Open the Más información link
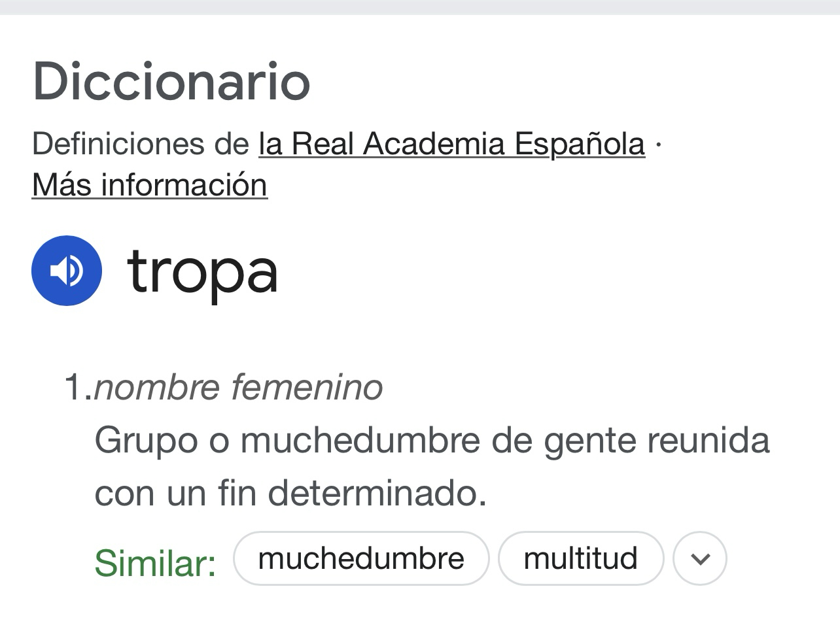840x629 pixels. coord(149,185)
